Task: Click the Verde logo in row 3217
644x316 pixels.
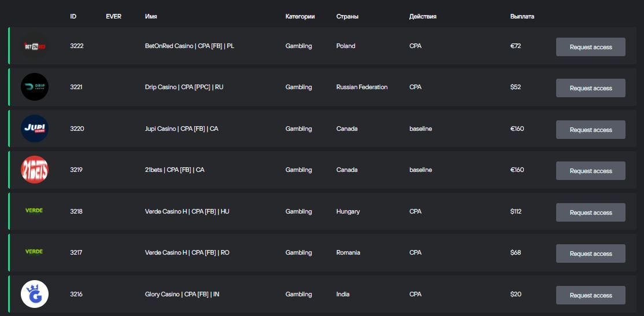Action: (x=34, y=252)
